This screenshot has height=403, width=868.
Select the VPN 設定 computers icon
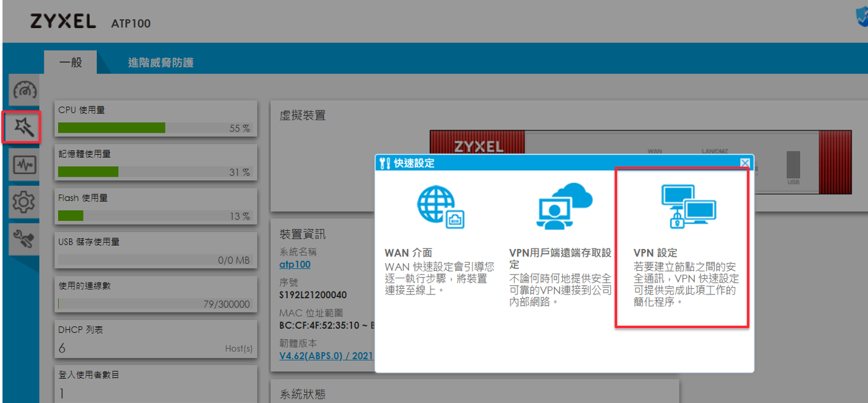tap(688, 206)
